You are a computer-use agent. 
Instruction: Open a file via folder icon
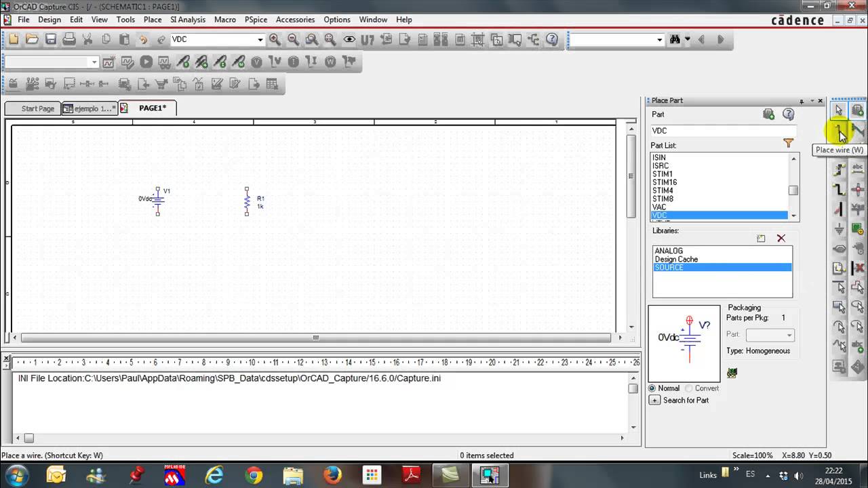32,39
